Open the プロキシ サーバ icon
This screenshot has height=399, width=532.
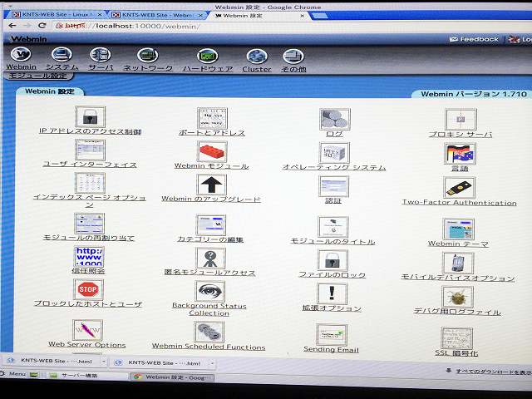[x=461, y=120]
